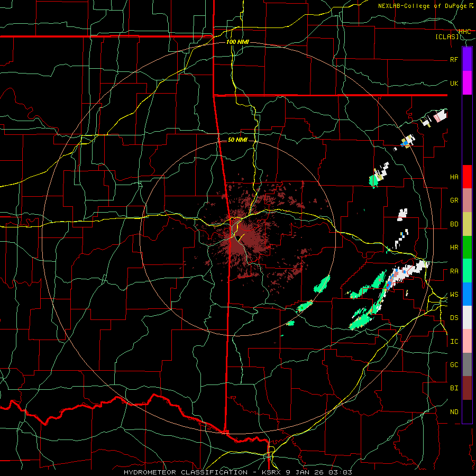Viewport: 476px width, 476px height.
Task: Click the RA legend label
Action: (x=454, y=271)
